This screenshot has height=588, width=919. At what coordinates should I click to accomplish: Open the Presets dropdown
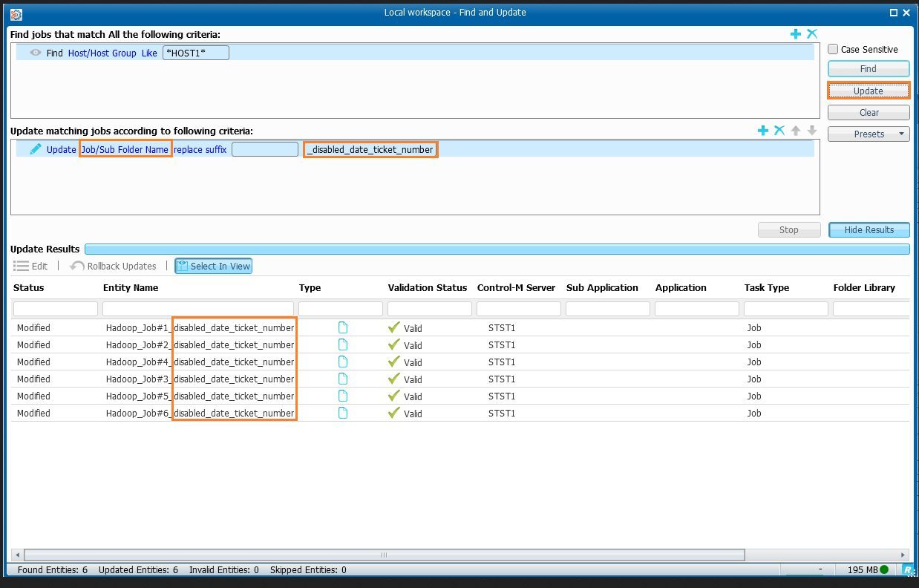pos(869,134)
